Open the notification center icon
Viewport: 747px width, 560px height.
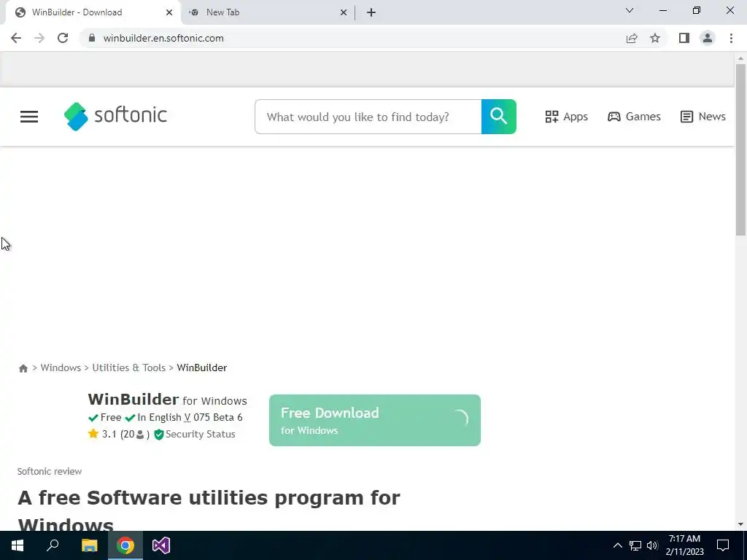tap(723, 545)
